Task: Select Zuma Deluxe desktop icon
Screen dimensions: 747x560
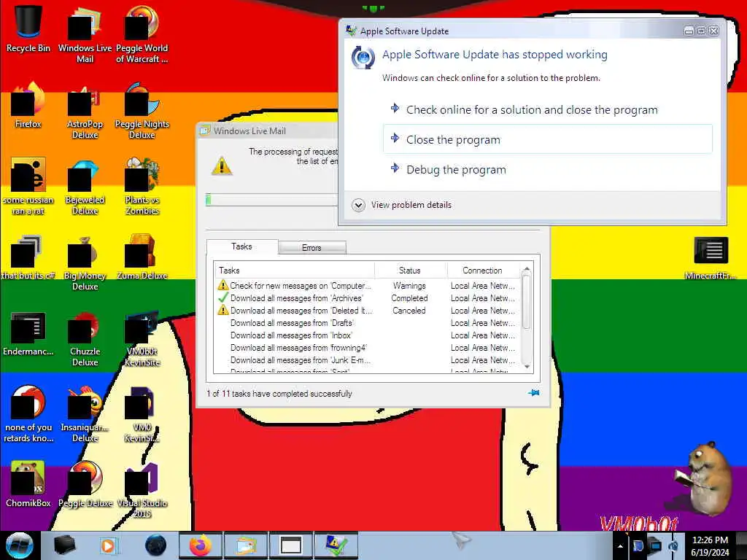Action: click(142, 256)
